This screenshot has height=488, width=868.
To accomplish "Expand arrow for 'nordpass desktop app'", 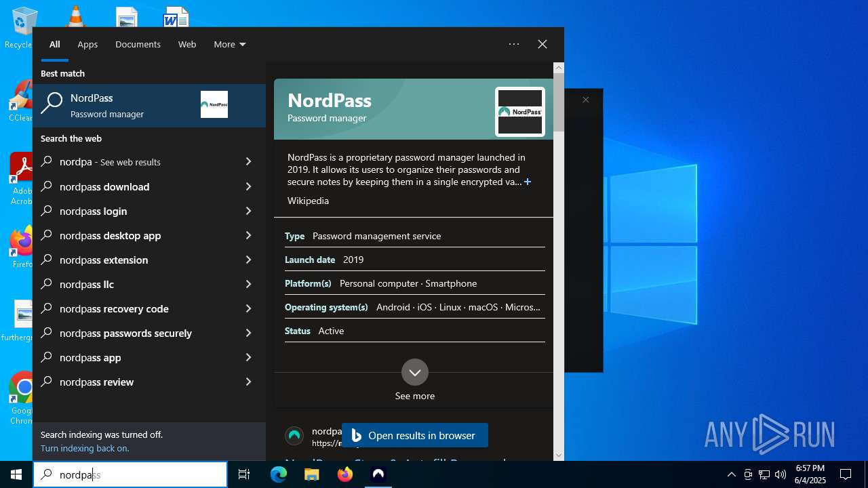I will coord(248,235).
